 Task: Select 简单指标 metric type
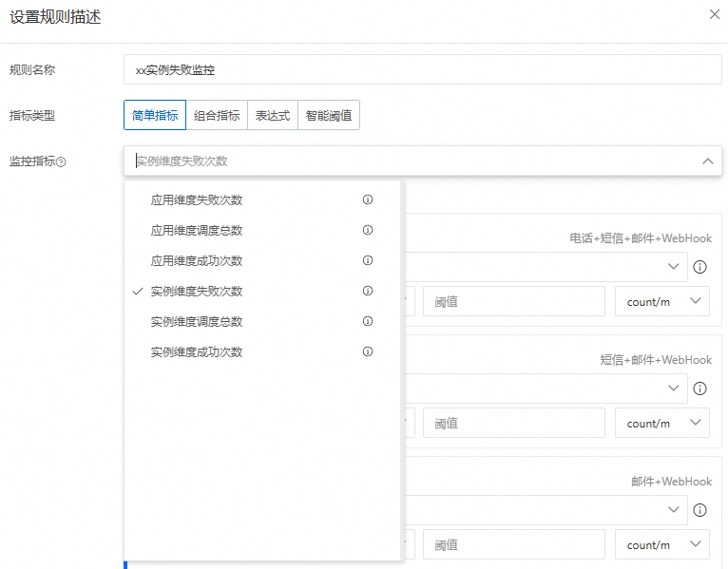tap(155, 115)
